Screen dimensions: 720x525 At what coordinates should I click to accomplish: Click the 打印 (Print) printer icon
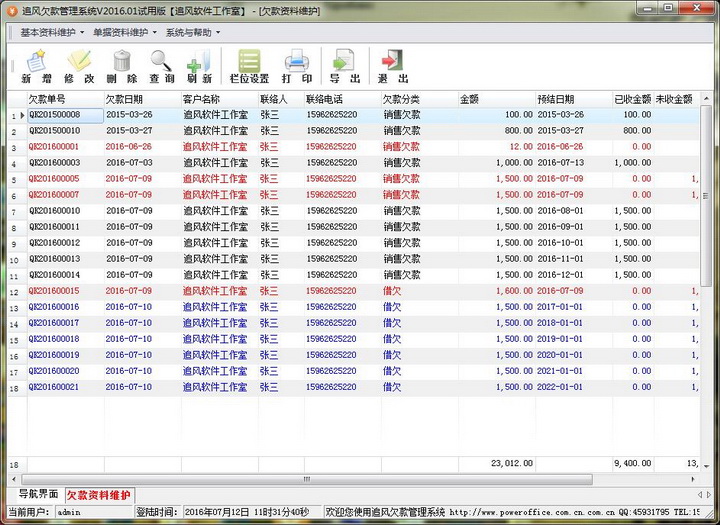tap(297, 66)
